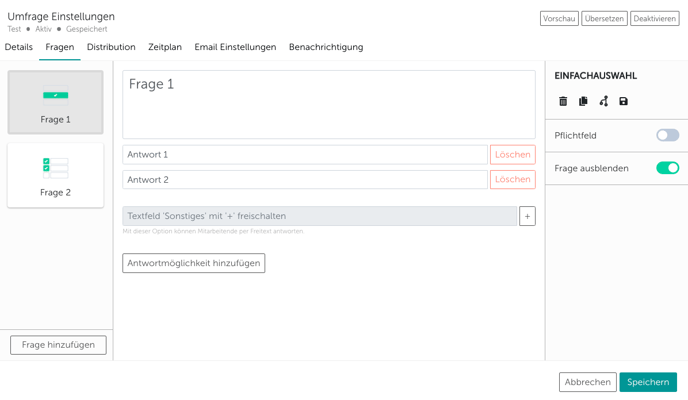Select the Frage 1 thumbnail card

coord(55,102)
